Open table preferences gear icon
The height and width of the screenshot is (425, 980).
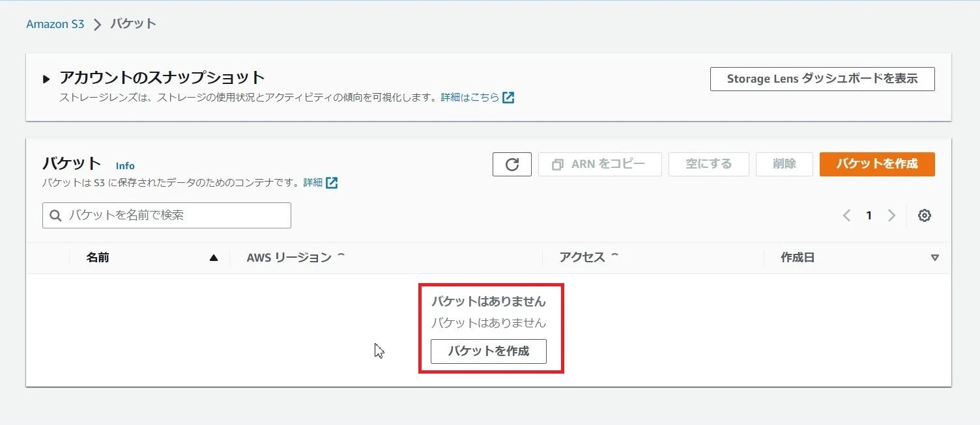pos(924,215)
